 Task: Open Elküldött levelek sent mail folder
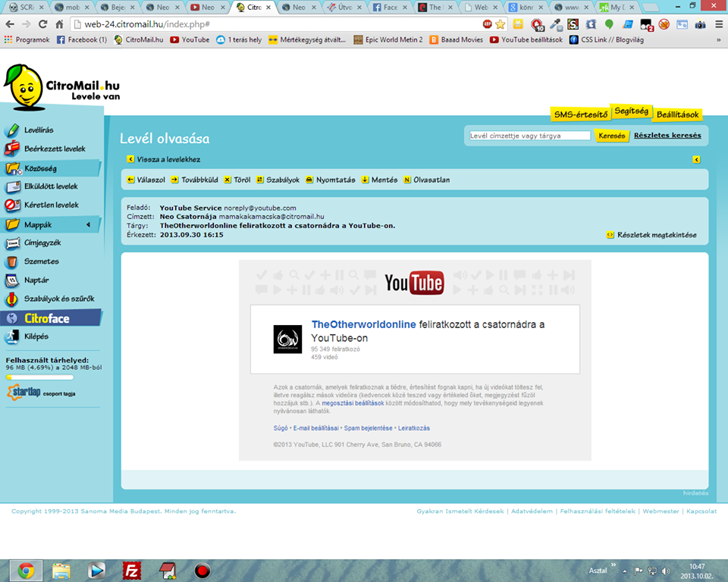51,186
